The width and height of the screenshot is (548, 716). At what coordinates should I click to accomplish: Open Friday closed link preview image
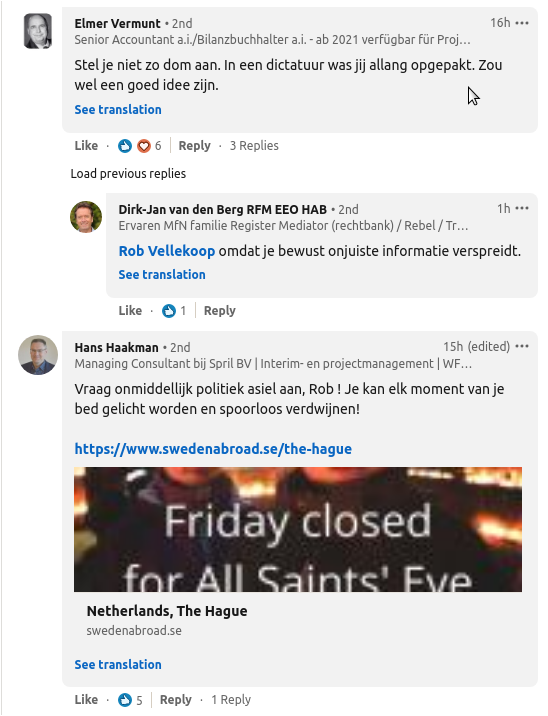[x=298, y=529]
